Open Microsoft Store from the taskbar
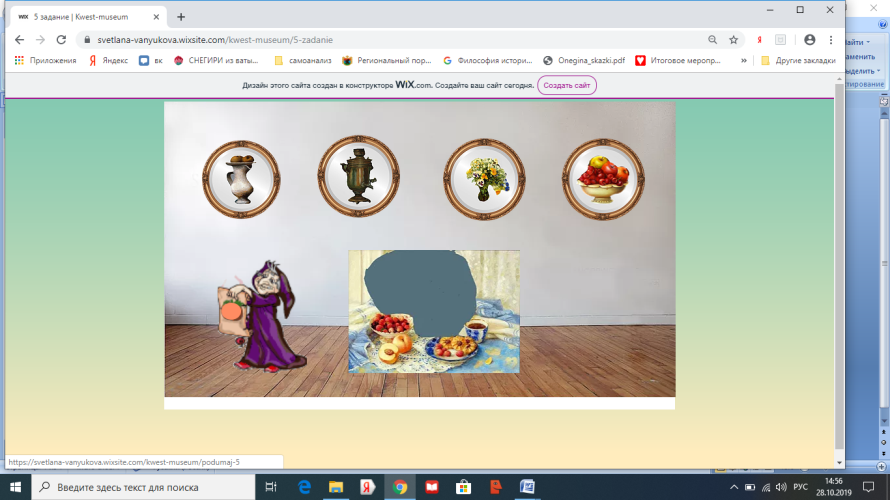 coord(464,487)
